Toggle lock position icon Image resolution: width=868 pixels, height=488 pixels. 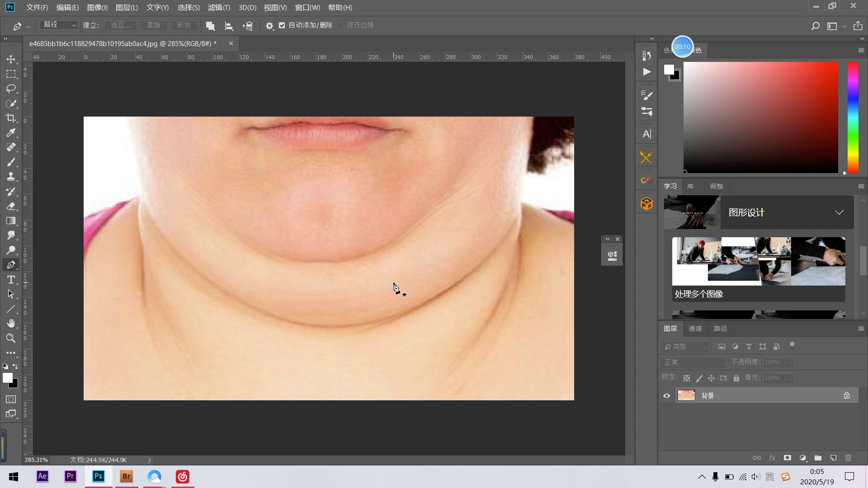pyautogui.click(x=711, y=378)
